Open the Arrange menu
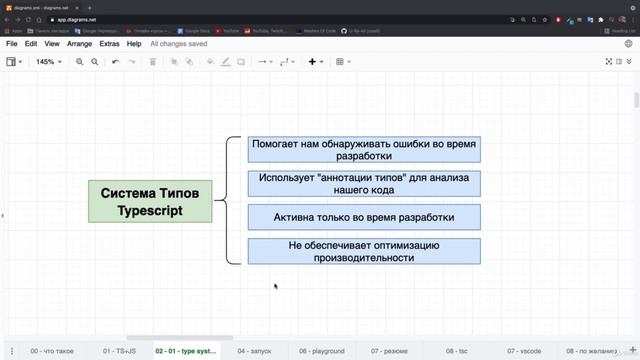The width and height of the screenshot is (640, 360). (79, 44)
